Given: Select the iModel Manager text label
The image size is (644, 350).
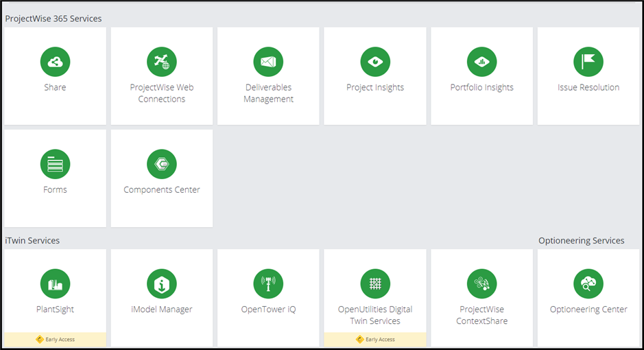Looking at the screenshot, I should 162,310.
